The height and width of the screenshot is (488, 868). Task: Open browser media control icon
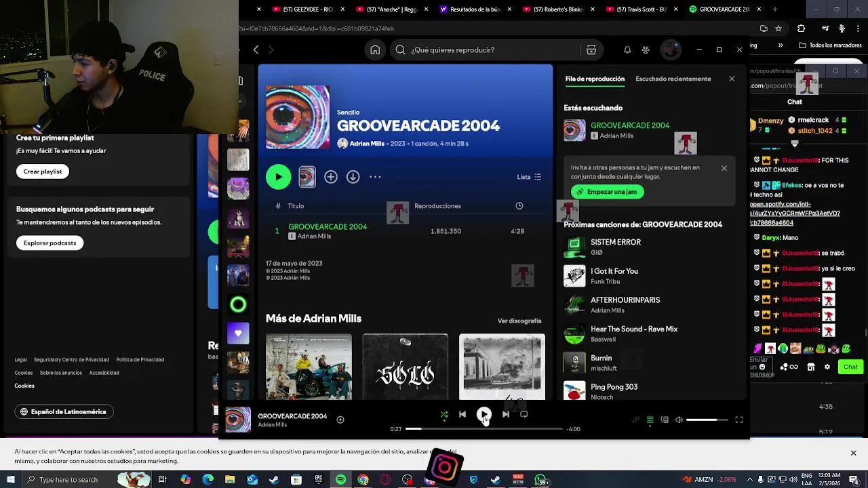tap(825, 28)
